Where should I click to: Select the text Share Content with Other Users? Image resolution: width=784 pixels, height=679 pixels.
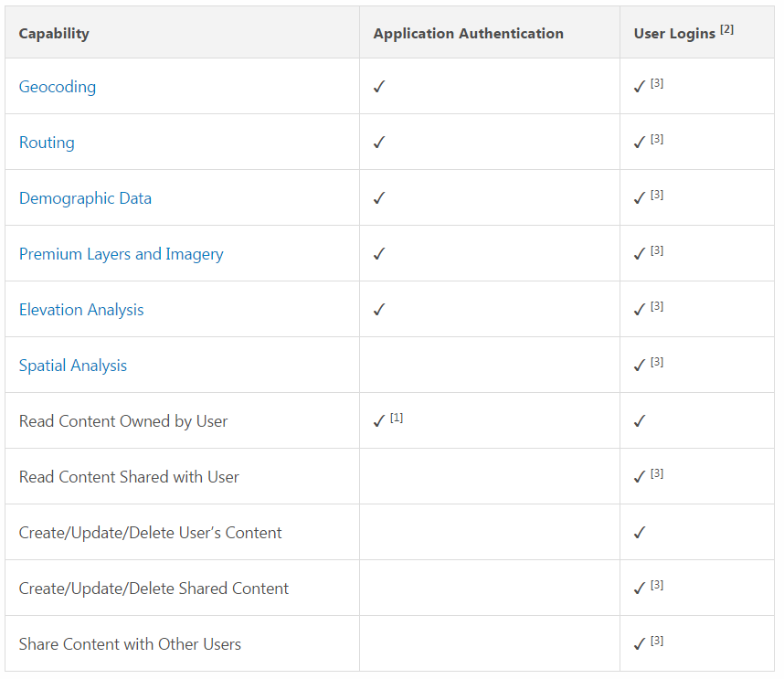130,644
